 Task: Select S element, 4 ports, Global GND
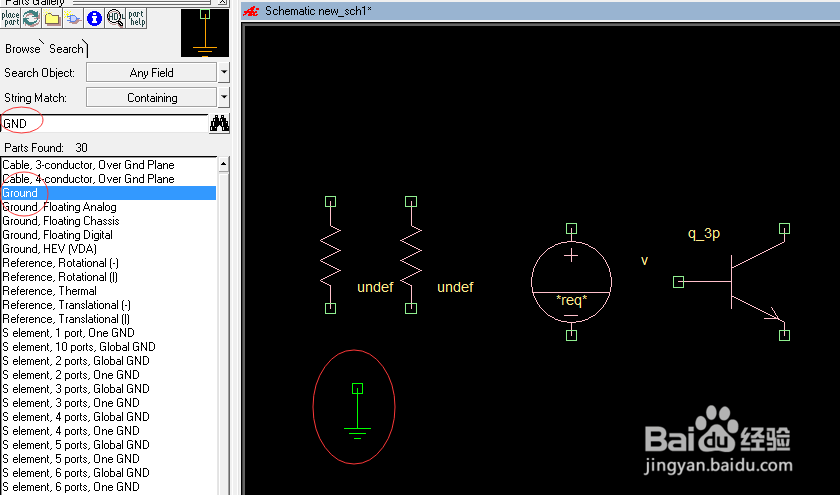point(109,417)
